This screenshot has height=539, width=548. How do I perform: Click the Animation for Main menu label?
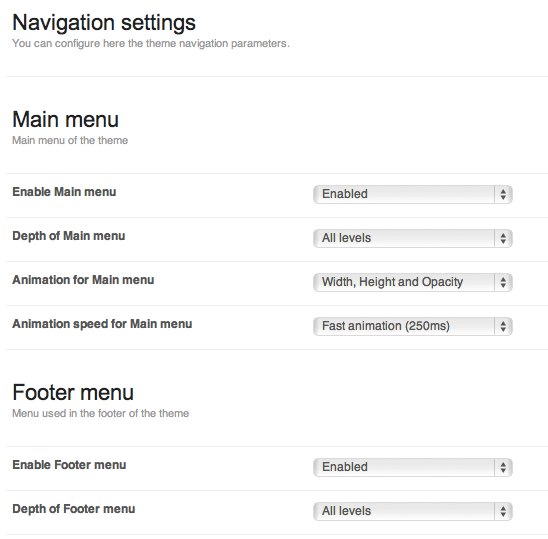[x=83, y=280]
